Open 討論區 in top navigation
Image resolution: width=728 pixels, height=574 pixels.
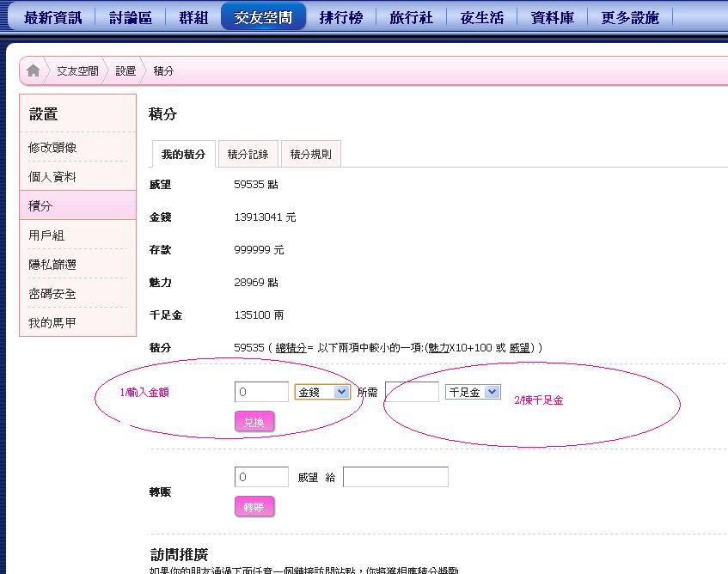131,18
